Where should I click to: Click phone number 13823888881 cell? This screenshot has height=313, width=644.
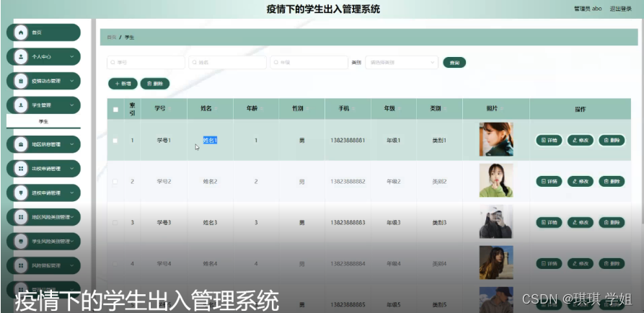click(348, 141)
